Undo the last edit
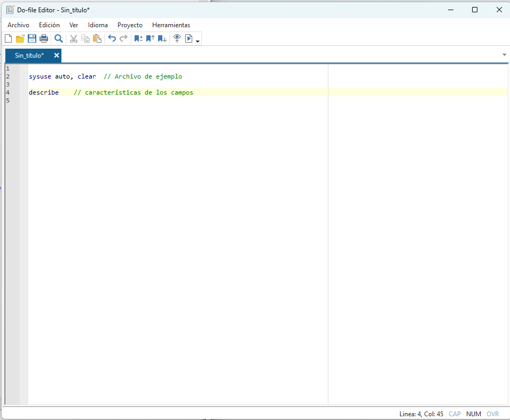Image resolution: width=510 pixels, height=420 pixels. tap(112, 38)
